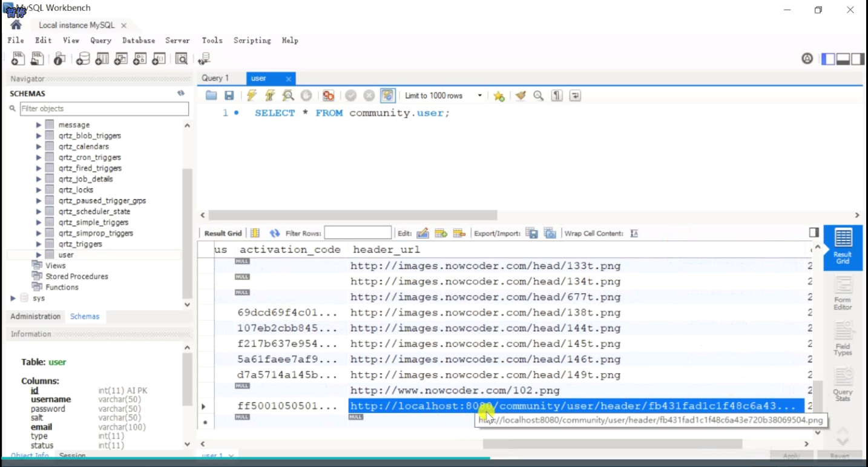Expand the message table node
Screen dimensions: 868x467
click(39, 125)
